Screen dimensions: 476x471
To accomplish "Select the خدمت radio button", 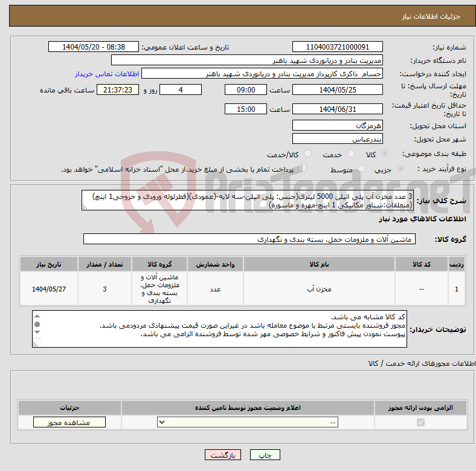I will [x=351, y=154].
